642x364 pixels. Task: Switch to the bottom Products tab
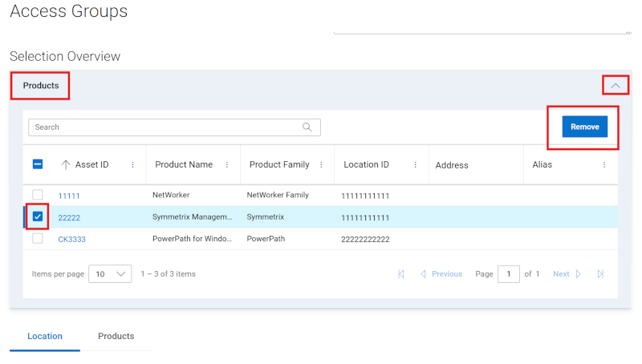tap(116, 336)
